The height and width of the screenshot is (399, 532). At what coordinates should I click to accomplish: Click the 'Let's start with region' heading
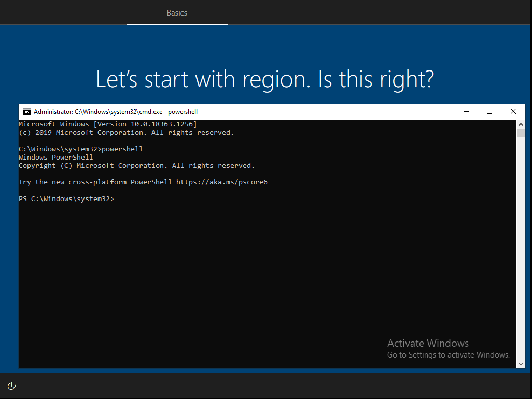coord(265,80)
